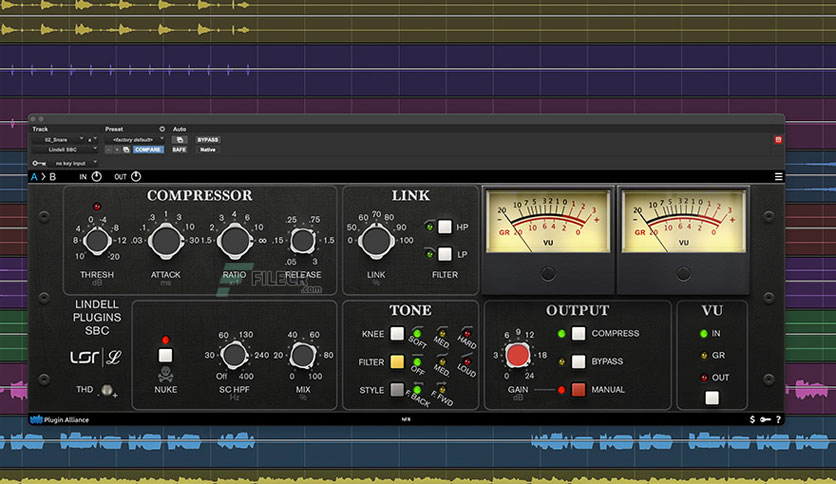Click the key activation icon at bottom right

765,419
